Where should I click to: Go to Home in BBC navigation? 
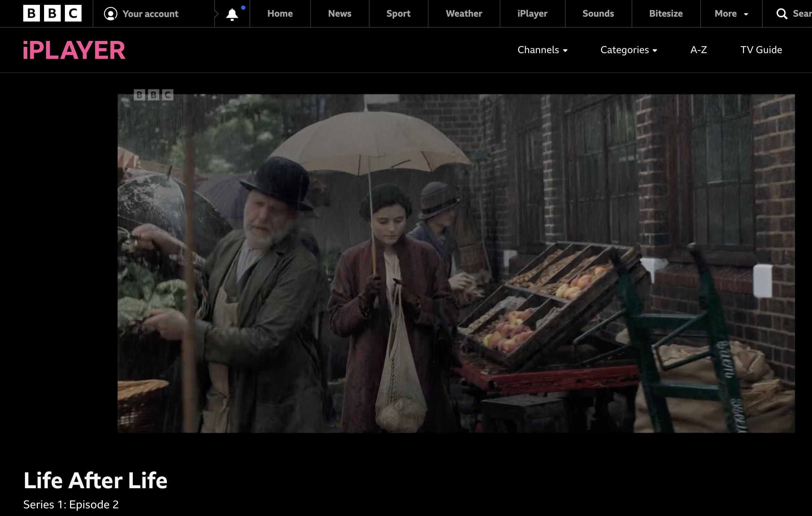click(x=280, y=14)
